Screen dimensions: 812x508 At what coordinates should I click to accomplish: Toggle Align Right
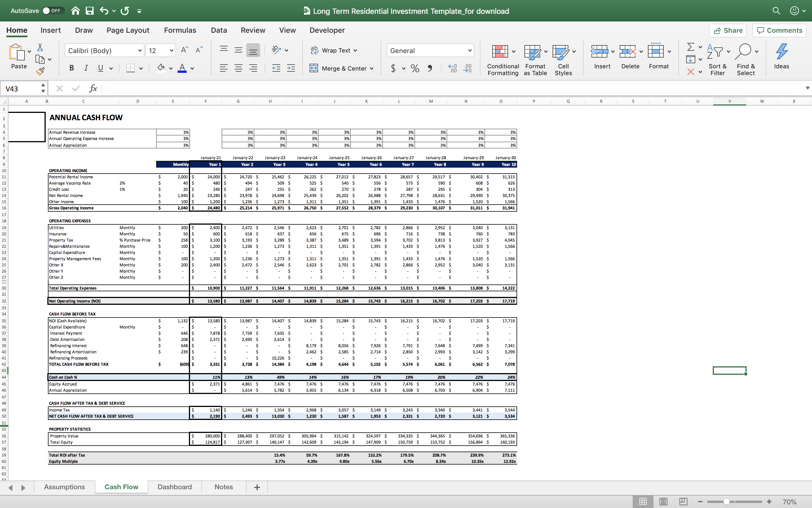pos(253,68)
